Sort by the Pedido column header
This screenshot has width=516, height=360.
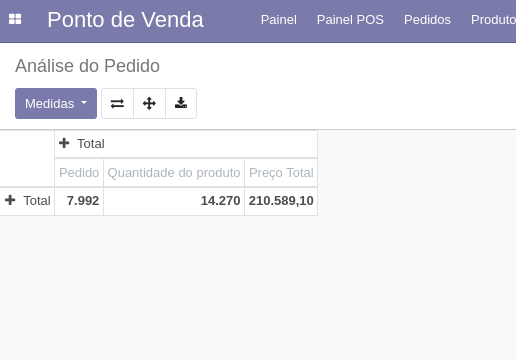(79, 173)
